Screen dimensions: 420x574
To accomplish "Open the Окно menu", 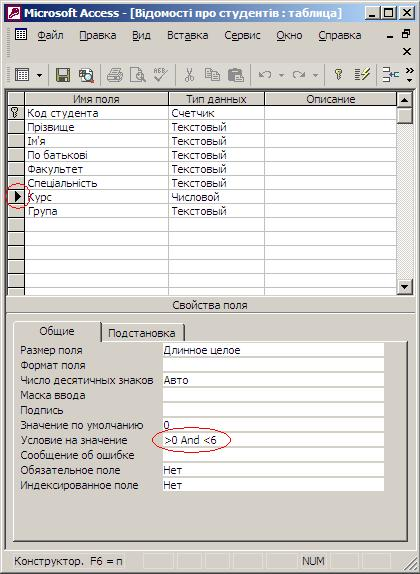I will point(289,36).
